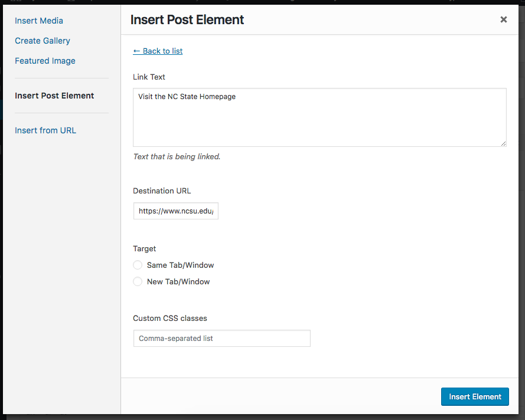Click the Custom CSS classes label
Image resolution: width=525 pixels, height=420 pixels.
(x=170, y=318)
